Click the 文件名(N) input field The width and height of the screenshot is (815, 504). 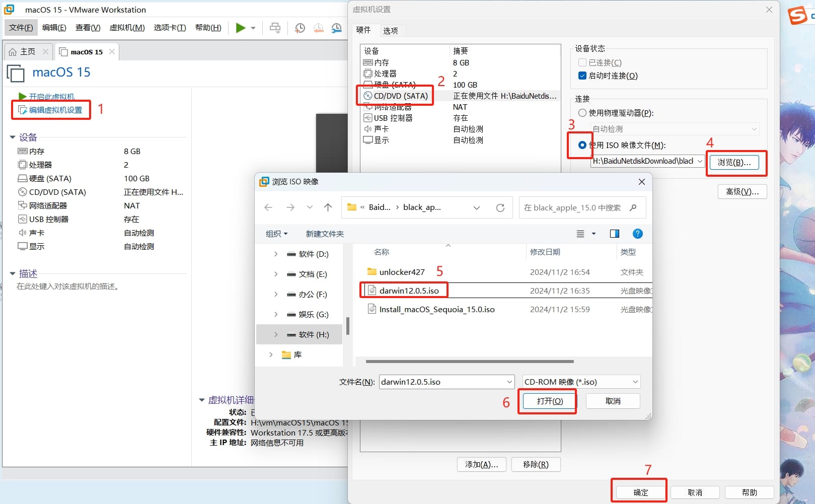[447, 382]
